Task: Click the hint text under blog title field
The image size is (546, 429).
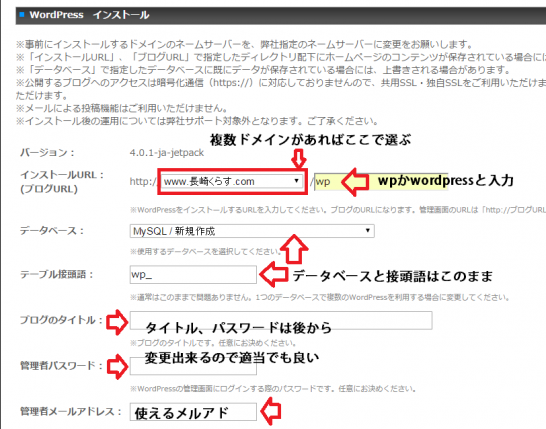Action: click(213, 343)
